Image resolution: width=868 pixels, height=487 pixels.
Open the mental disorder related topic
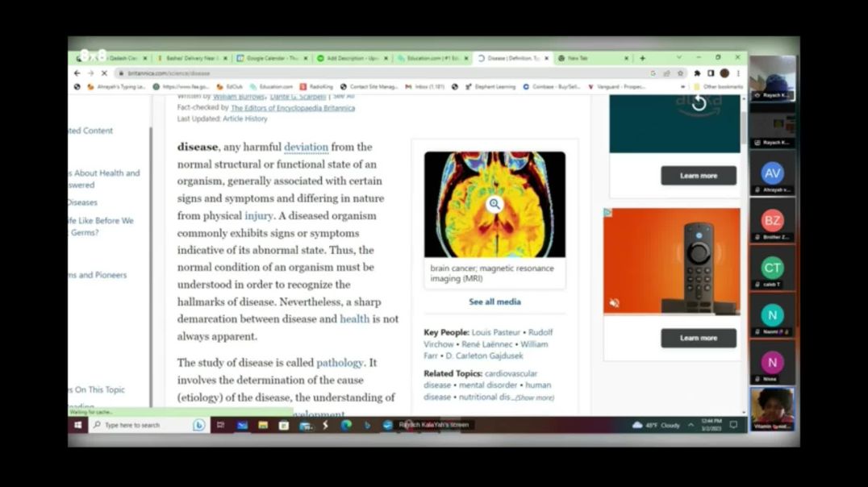click(x=488, y=385)
